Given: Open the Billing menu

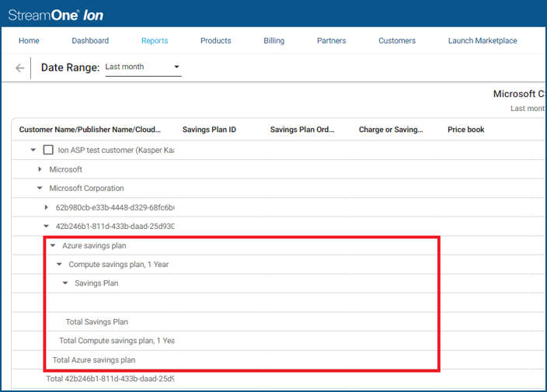Looking at the screenshot, I should pos(273,41).
